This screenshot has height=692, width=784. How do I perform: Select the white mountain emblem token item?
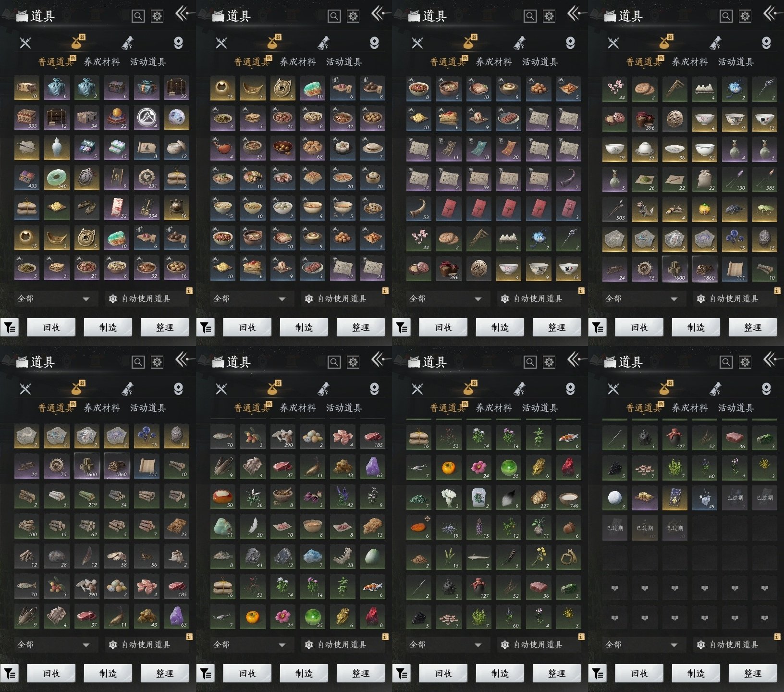(147, 118)
